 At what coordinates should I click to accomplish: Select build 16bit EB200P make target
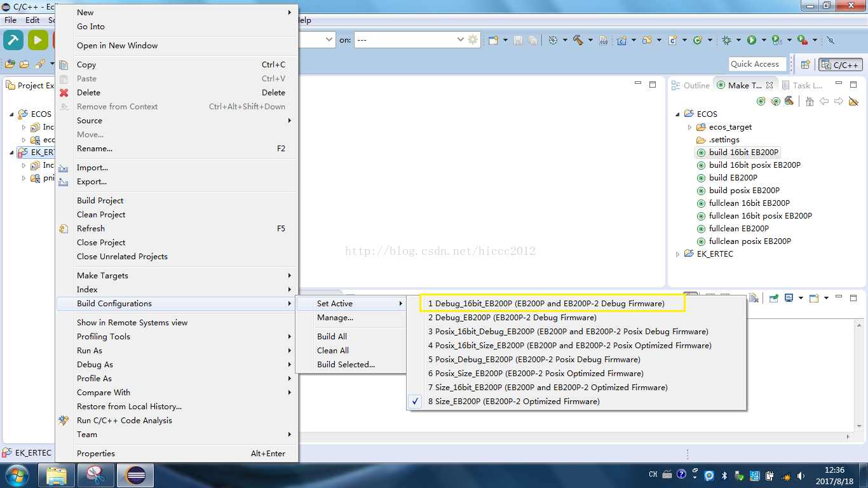pos(738,152)
